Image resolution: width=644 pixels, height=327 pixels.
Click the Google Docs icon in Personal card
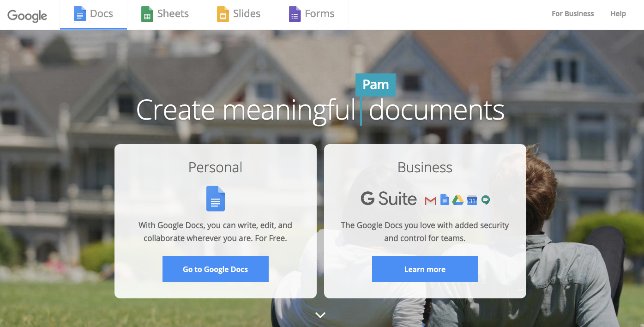click(216, 199)
